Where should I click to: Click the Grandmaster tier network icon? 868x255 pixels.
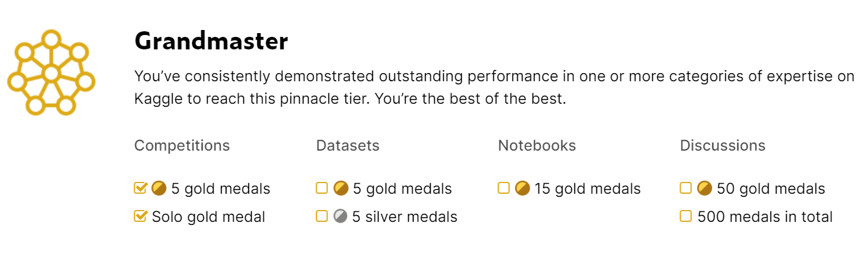[x=50, y=72]
